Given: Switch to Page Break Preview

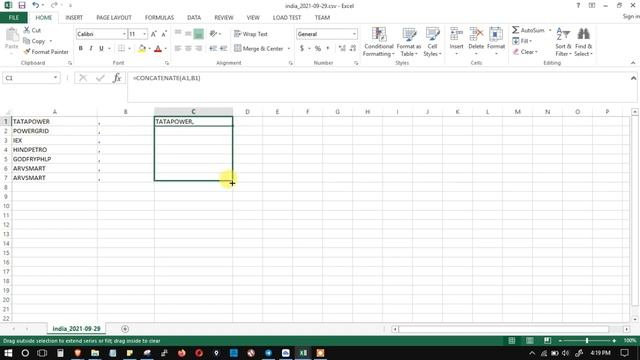Looking at the screenshot, I should [547, 340].
